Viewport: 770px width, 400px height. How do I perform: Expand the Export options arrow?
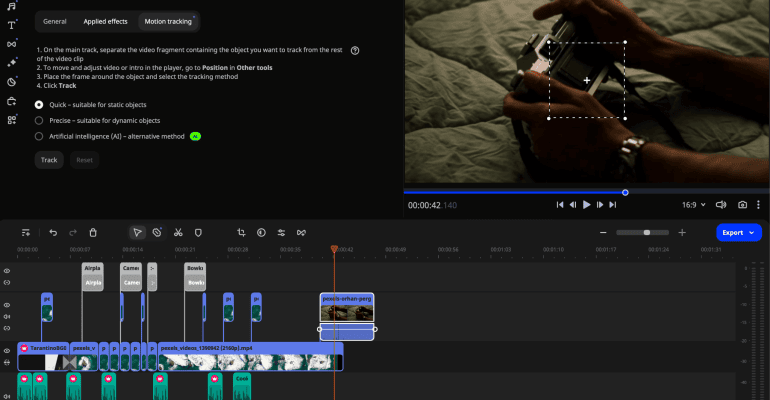[x=751, y=233]
